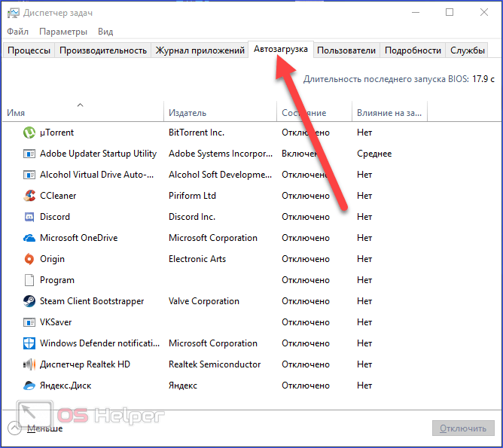This screenshot has width=503, height=448.
Task: Maximize the Task Manager window
Action: point(450,12)
